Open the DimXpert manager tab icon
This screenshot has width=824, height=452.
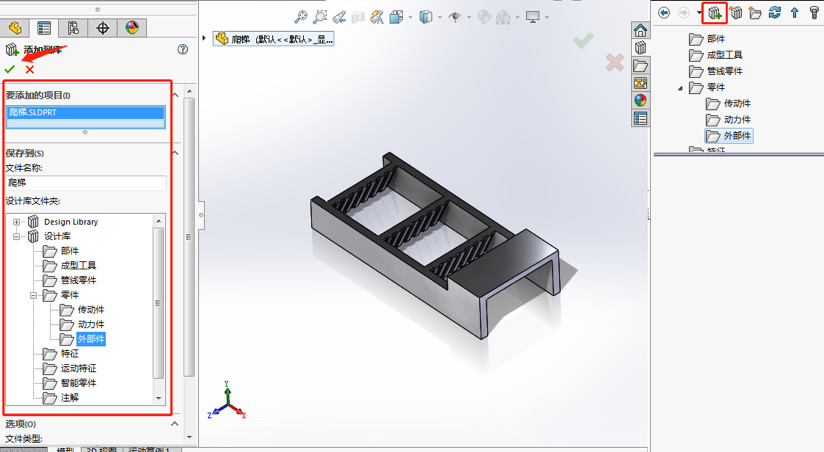[103, 28]
